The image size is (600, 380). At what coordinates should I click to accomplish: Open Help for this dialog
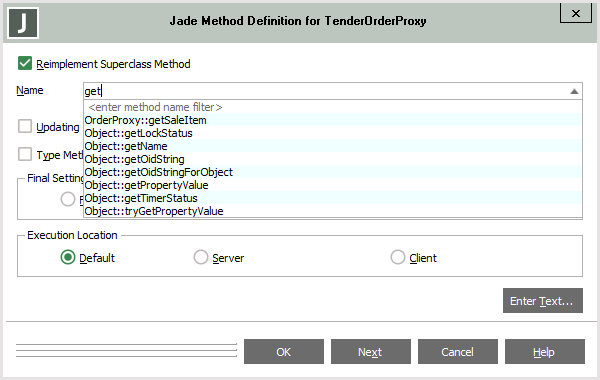coord(545,352)
